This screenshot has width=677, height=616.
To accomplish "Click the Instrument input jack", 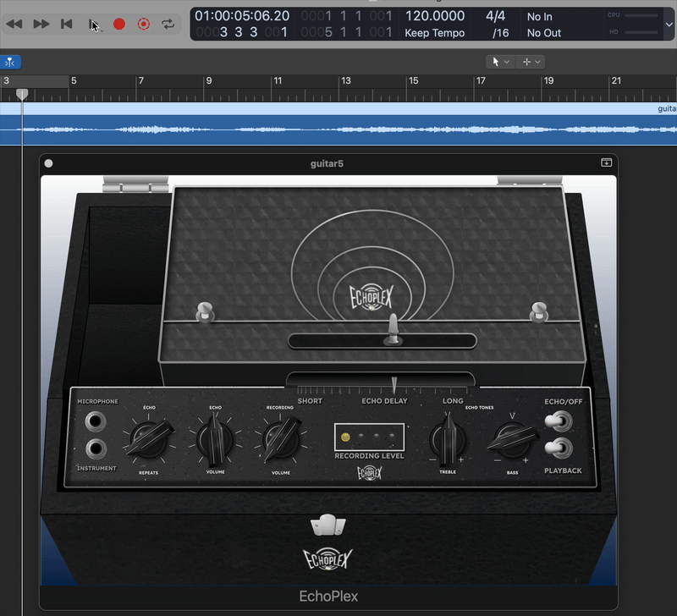I will (96, 449).
